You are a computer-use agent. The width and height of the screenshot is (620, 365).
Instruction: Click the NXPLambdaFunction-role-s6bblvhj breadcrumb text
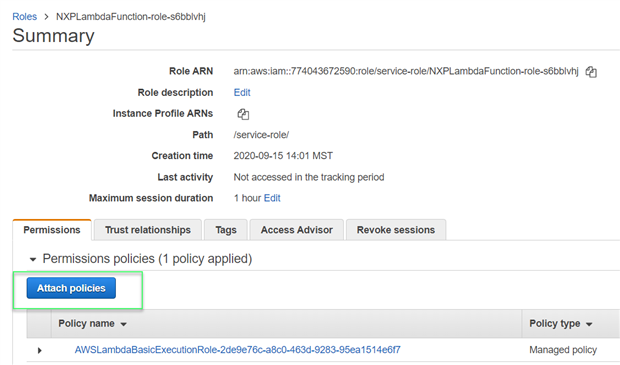[130, 17]
